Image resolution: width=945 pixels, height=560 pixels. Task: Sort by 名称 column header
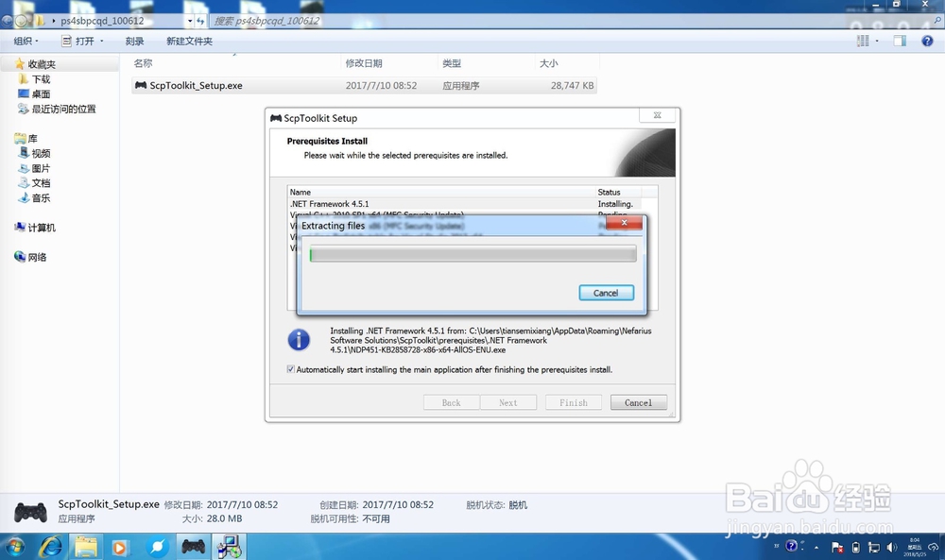tap(143, 63)
